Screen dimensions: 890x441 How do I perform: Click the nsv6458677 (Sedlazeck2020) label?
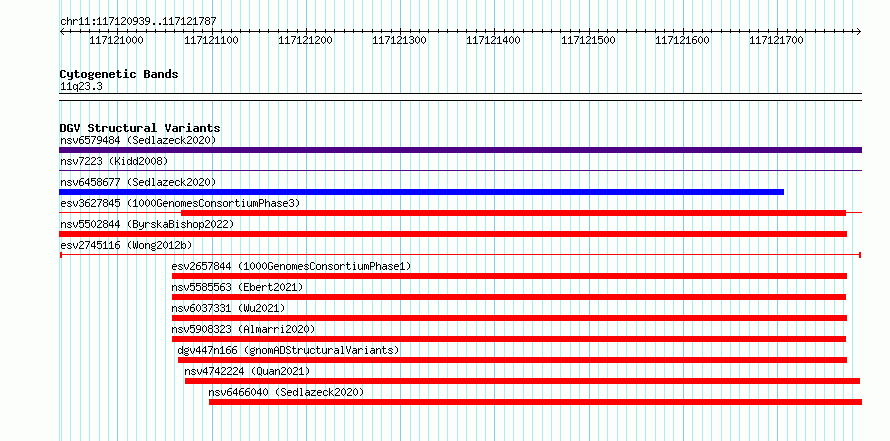[138, 182]
